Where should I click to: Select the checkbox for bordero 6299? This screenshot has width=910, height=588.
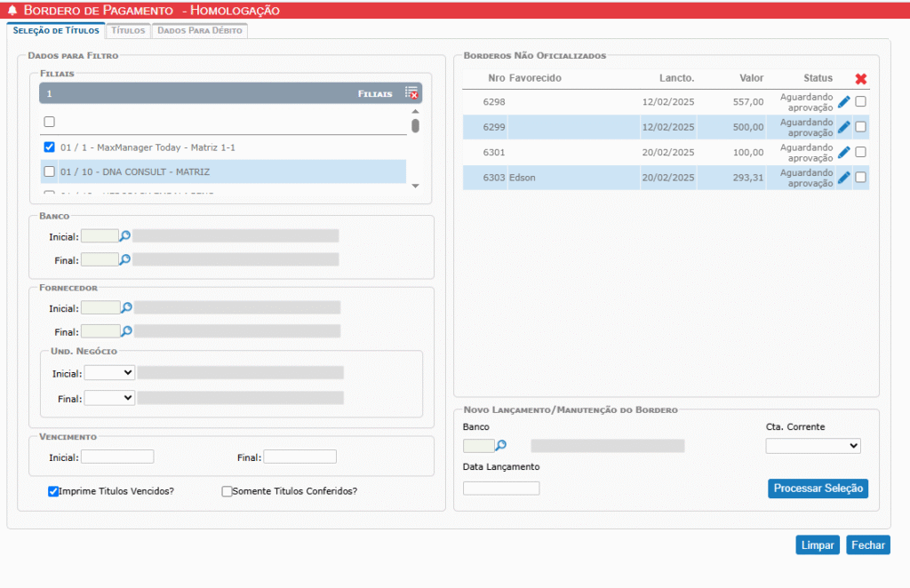click(860, 127)
